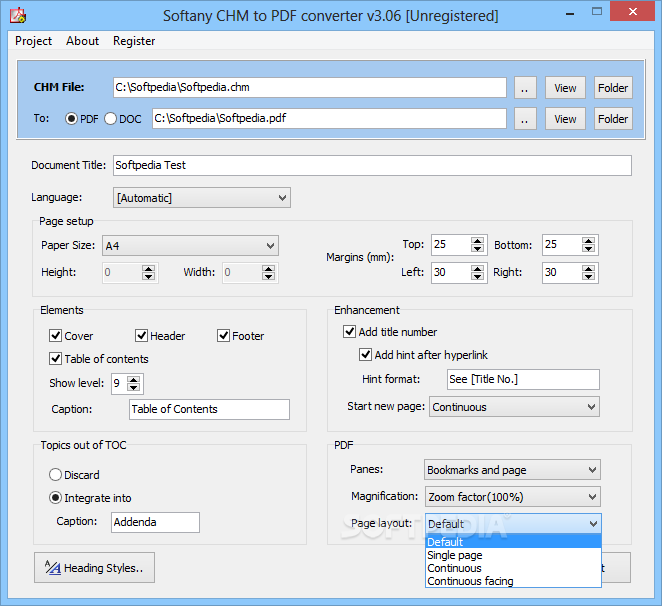Screen dimensions: 662x606
Task: Choose Continuous facing in Page layout list
Action: pos(513,581)
